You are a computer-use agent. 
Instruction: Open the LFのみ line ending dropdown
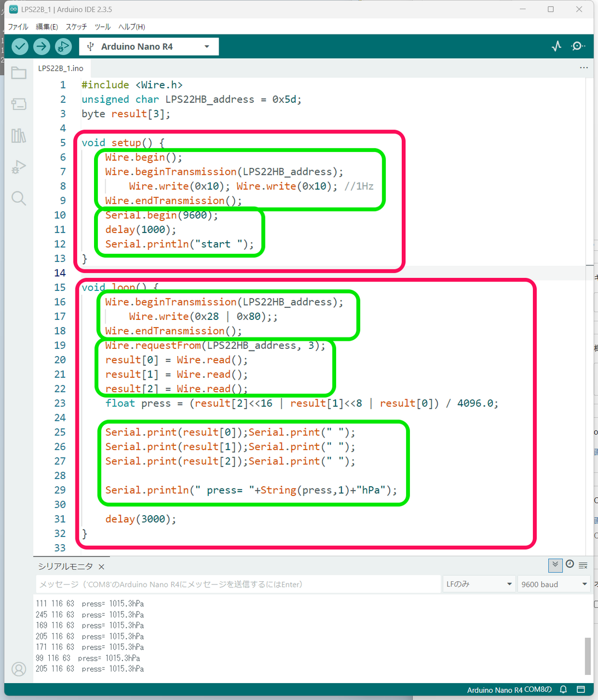point(479,584)
